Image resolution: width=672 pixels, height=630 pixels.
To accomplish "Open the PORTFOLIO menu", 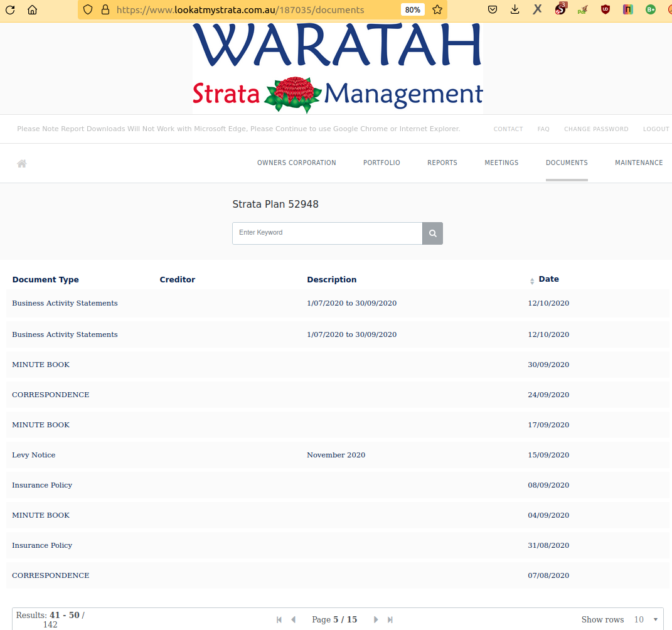I will point(381,163).
